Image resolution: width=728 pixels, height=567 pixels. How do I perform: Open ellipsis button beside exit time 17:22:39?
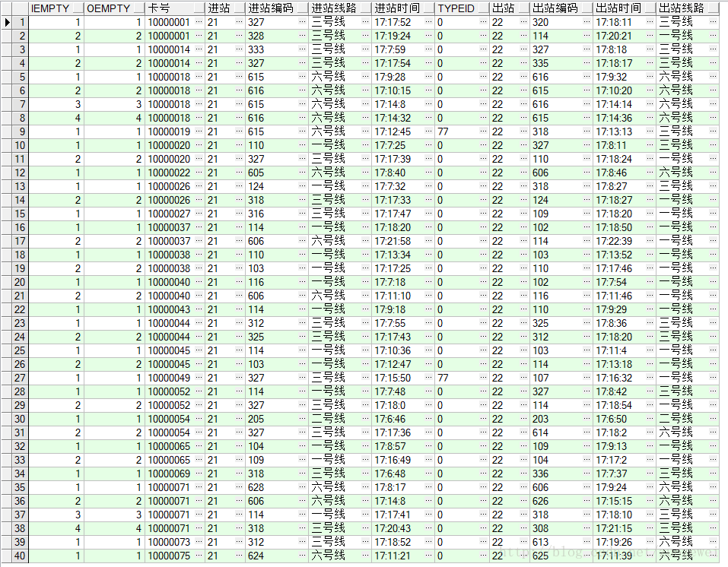650,241
